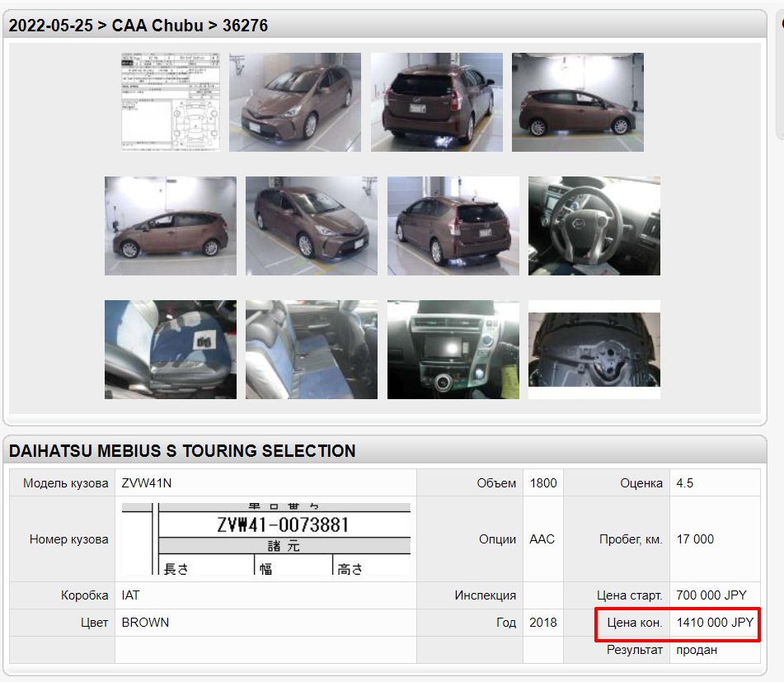Click the Цвет label
Viewport: 784px width, 682px height.
(x=95, y=623)
